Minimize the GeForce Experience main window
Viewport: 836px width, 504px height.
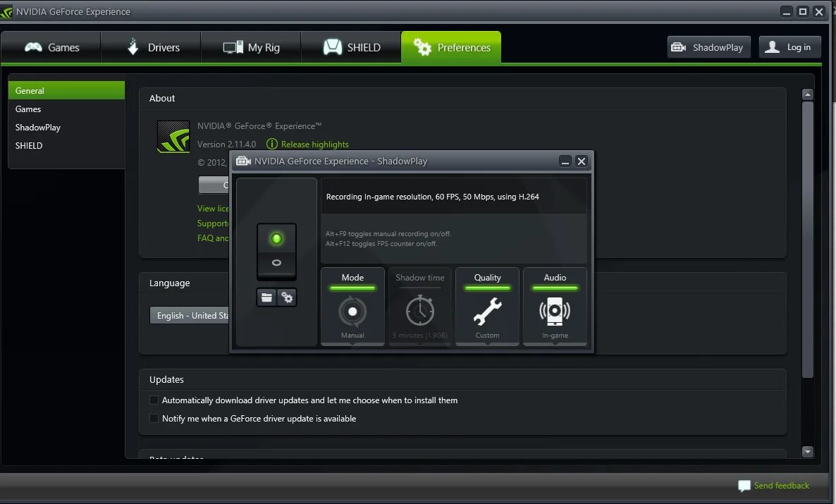pyautogui.click(x=787, y=11)
